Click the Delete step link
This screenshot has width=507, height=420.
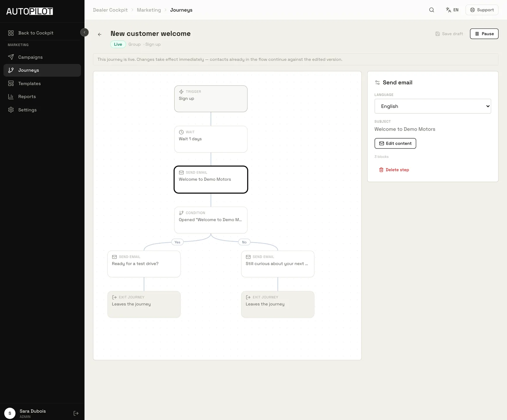point(394,170)
